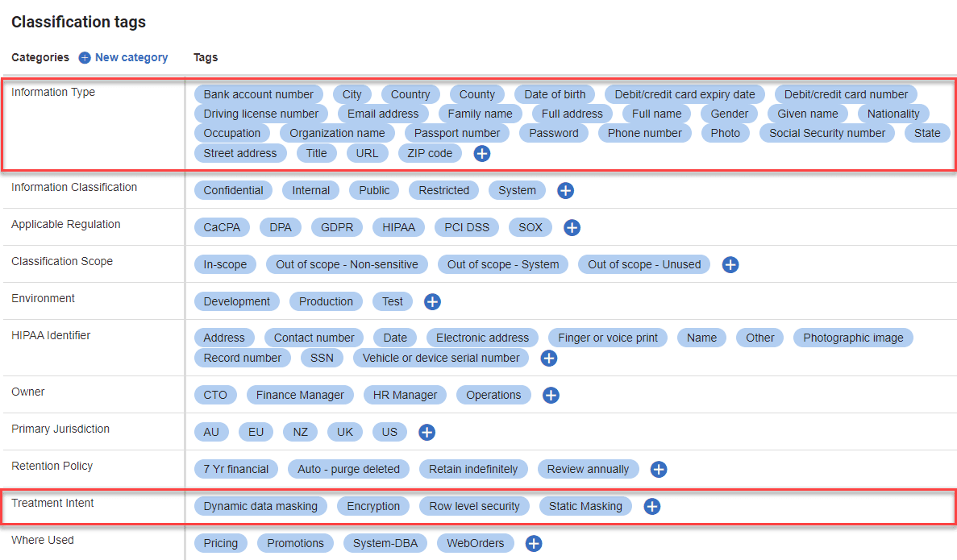Select the Confidential tag
The height and width of the screenshot is (560, 957).
234,190
